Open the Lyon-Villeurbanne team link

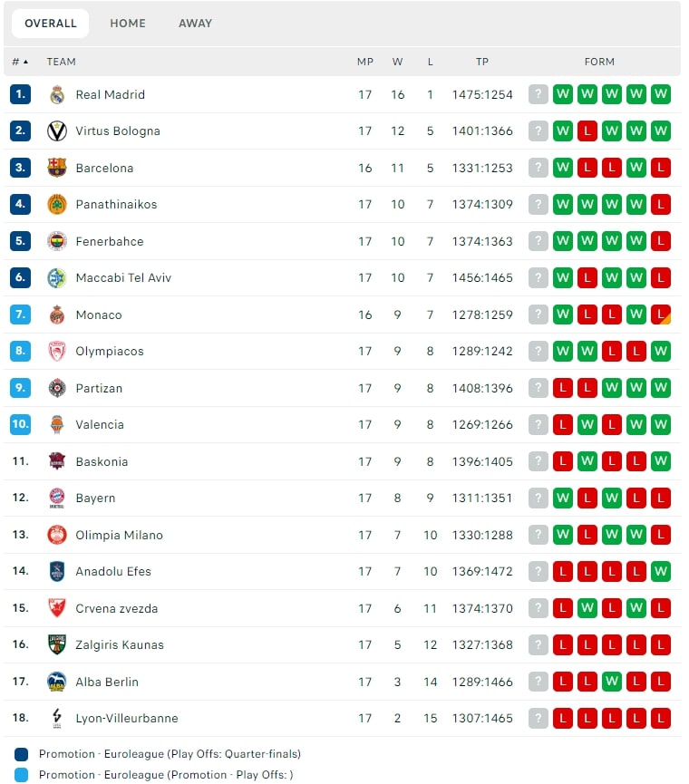tap(127, 719)
